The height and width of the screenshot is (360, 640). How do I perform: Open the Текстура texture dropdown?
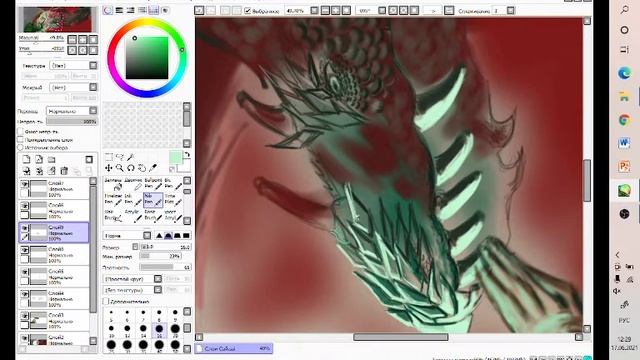click(73, 65)
